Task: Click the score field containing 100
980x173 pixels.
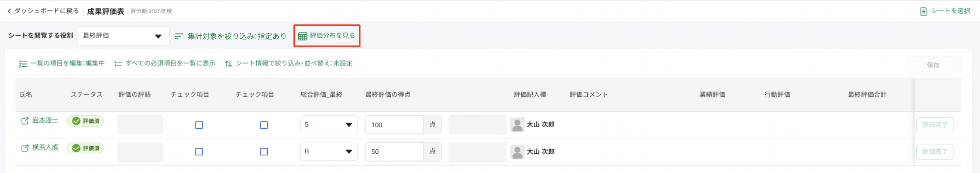Action: [x=394, y=125]
